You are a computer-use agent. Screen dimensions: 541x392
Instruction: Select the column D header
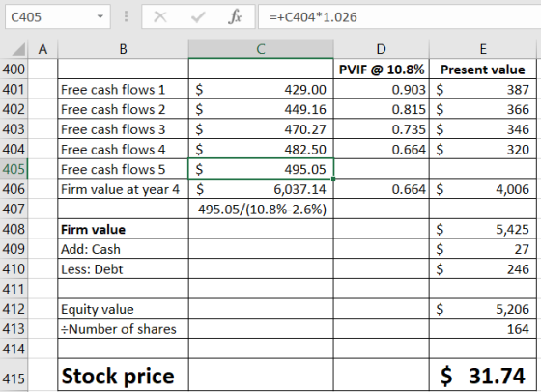click(x=382, y=49)
